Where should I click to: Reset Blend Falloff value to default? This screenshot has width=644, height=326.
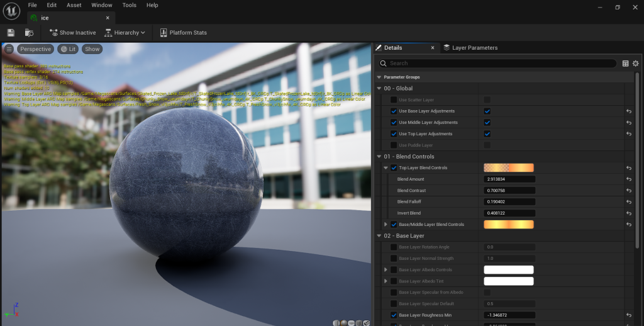click(629, 202)
